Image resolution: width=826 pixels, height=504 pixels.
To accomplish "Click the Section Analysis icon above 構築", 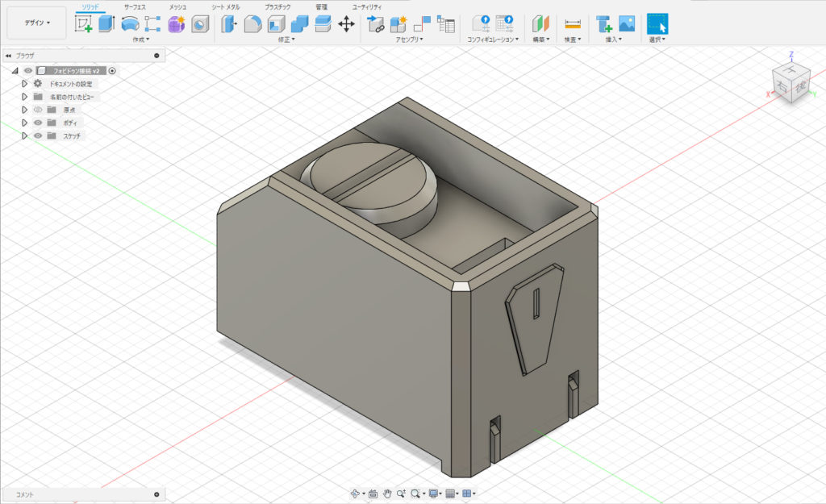I will click(x=540, y=24).
